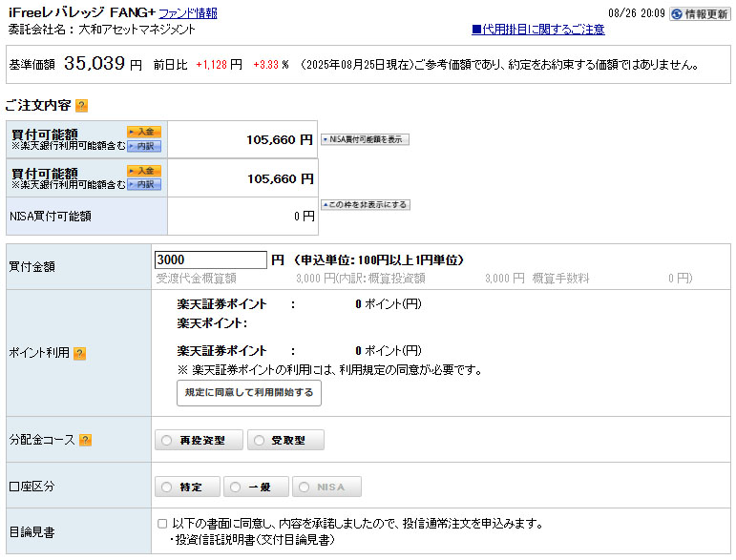The height and width of the screenshot is (560, 736).
Task: Click the help icon next to 分配金コース
Action: click(x=86, y=440)
